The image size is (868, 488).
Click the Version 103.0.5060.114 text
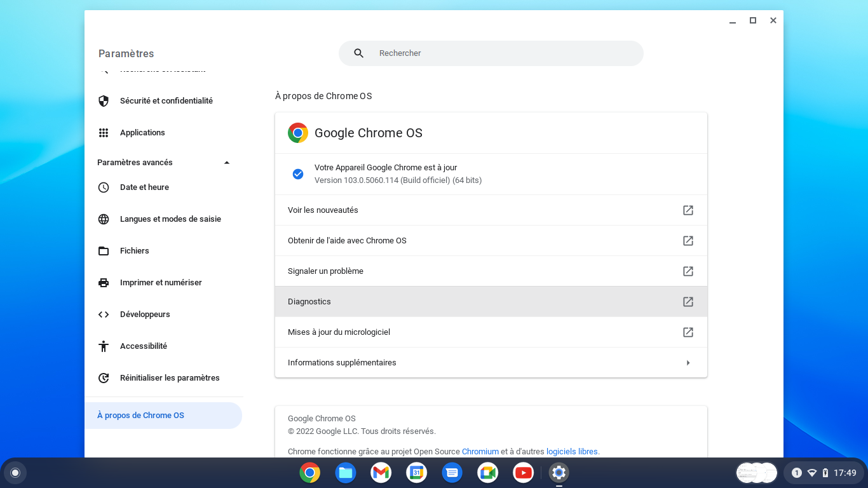pos(398,180)
